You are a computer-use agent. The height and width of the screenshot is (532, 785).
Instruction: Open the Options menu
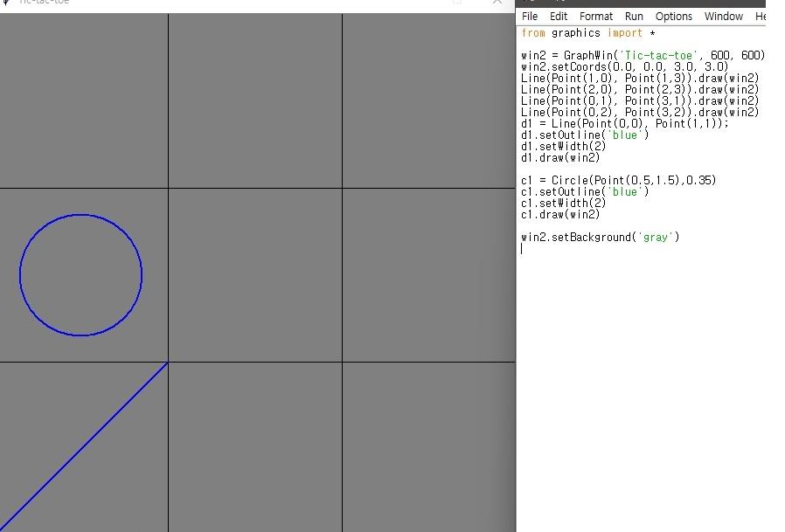pyautogui.click(x=673, y=17)
